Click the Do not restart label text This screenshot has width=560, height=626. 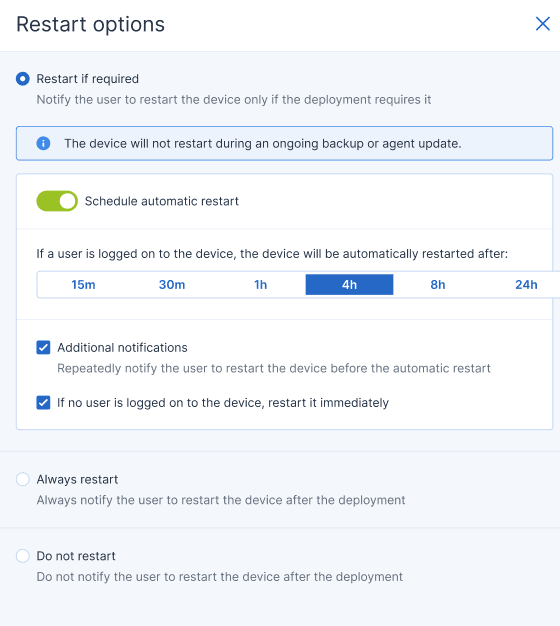[x=76, y=556]
